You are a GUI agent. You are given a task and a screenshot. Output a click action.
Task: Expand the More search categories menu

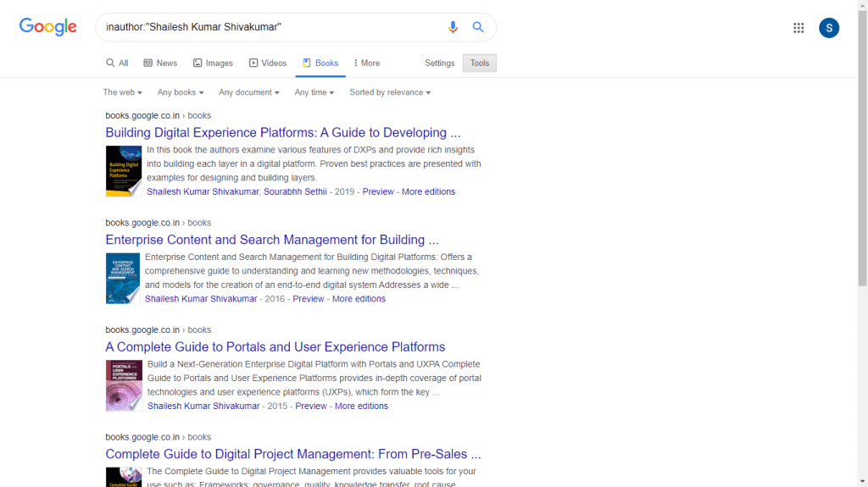(367, 64)
